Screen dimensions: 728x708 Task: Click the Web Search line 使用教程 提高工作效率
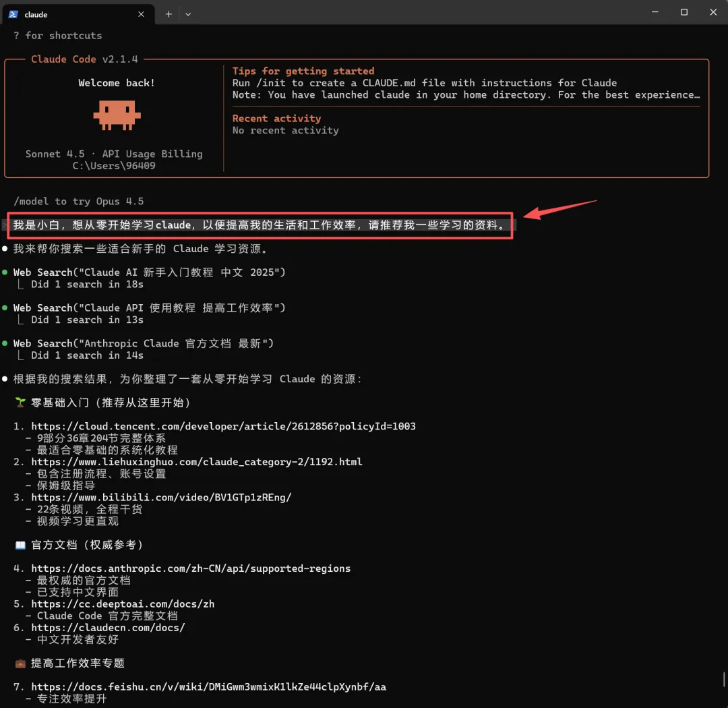click(x=149, y=307)
